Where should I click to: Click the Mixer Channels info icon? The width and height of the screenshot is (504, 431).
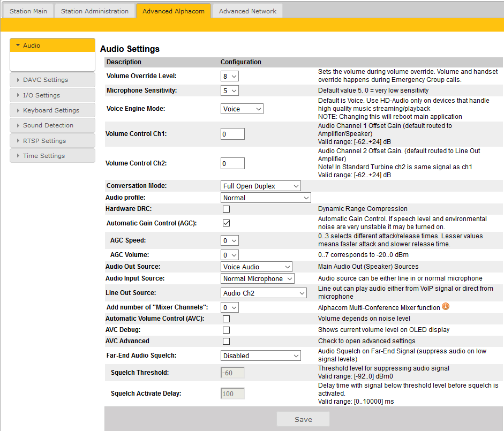445,307
